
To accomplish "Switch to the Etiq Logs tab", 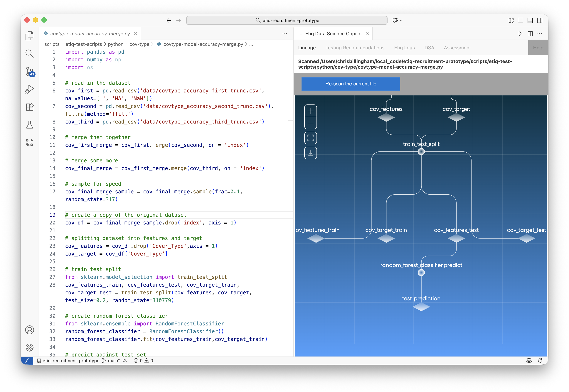I will pyautogui.click(x=404, y=48).
